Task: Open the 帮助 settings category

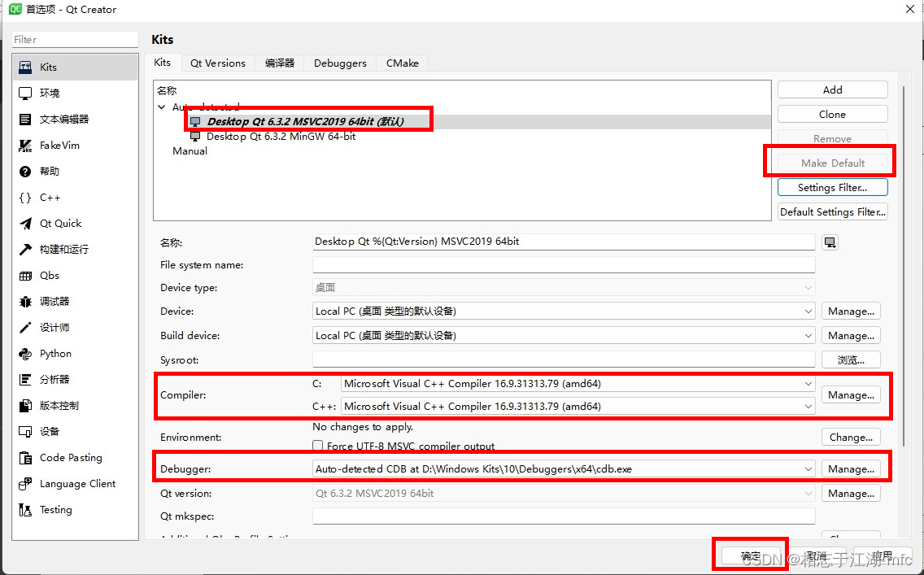Action: [x=76, y=172]
